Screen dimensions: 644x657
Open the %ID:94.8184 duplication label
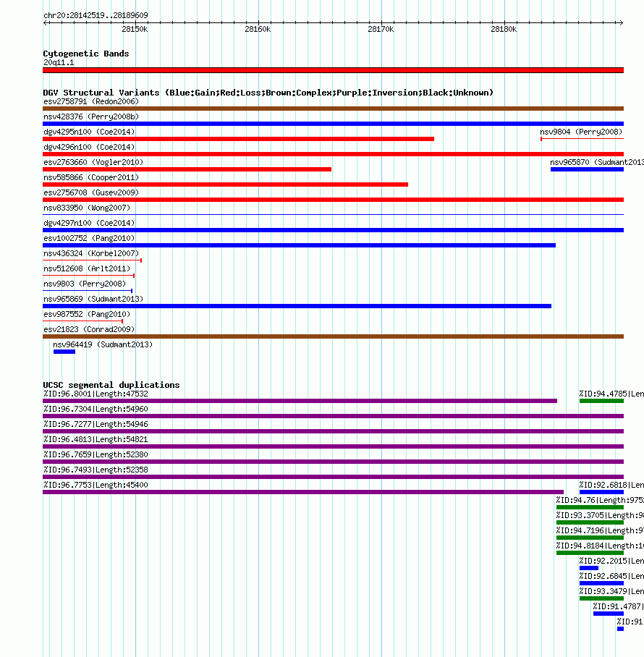600,546
